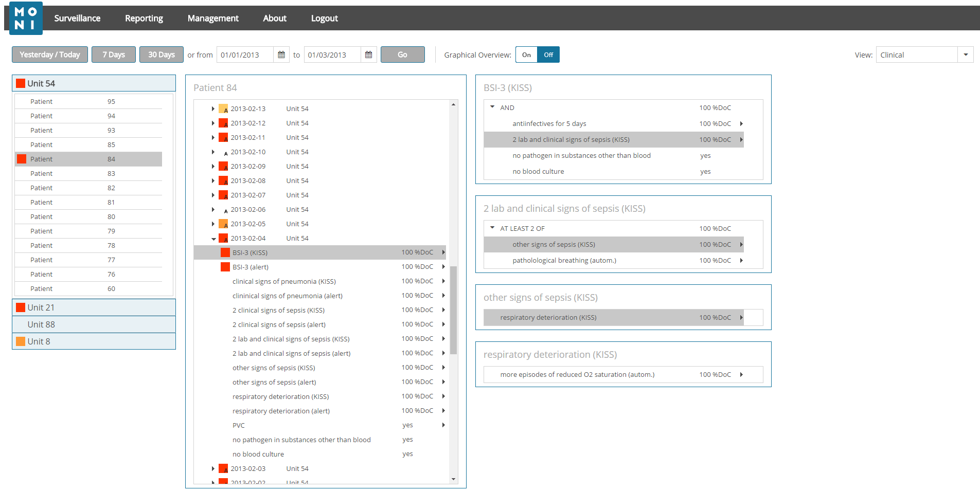Screen dimensions: 980x491
Task: Click arrow icon on PVC row
Action: (443, 425)
